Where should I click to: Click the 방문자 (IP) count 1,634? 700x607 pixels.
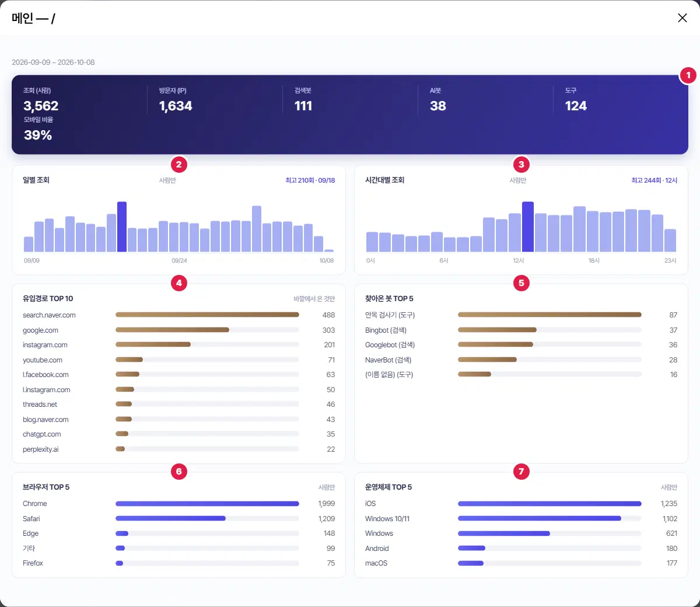tap(176, 106)
